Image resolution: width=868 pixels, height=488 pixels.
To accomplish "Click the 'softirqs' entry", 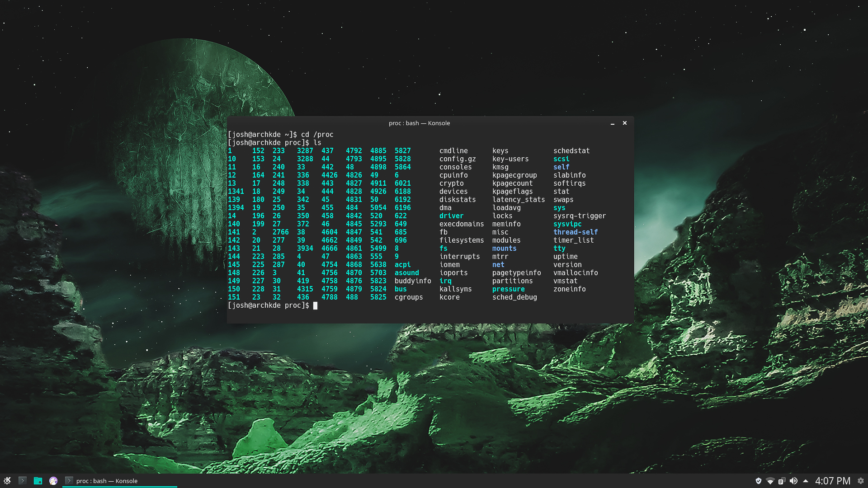I will [569, 183].
